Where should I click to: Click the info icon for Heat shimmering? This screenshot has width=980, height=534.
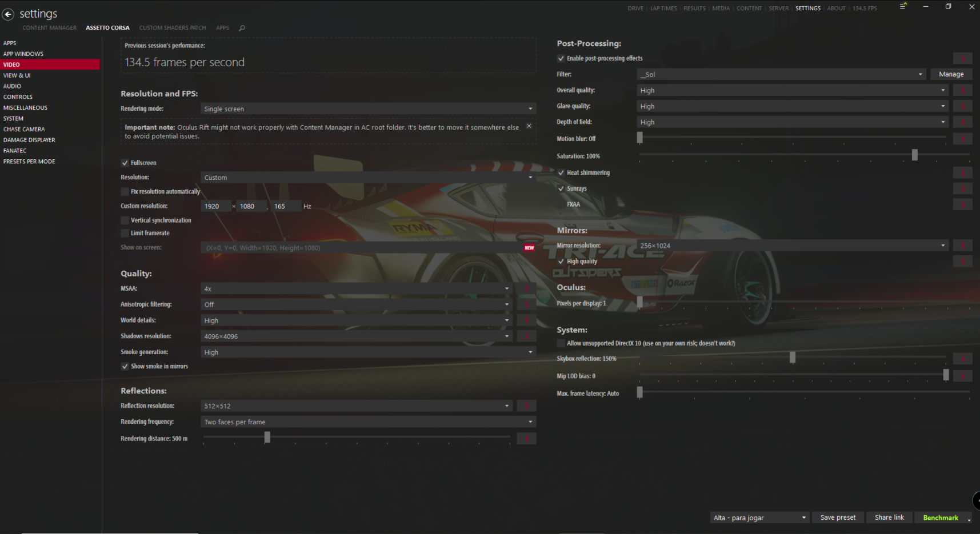[962, 172]
